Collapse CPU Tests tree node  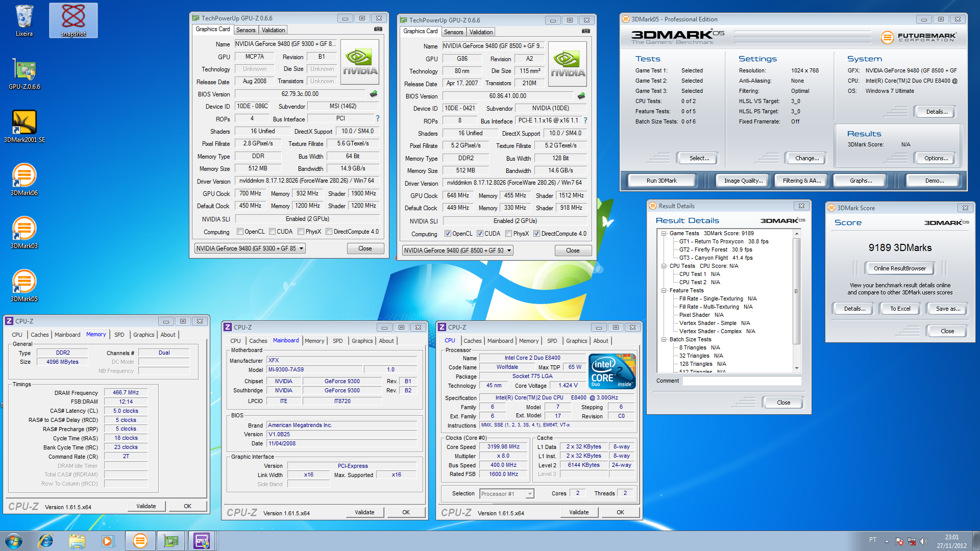pos(664,266)
